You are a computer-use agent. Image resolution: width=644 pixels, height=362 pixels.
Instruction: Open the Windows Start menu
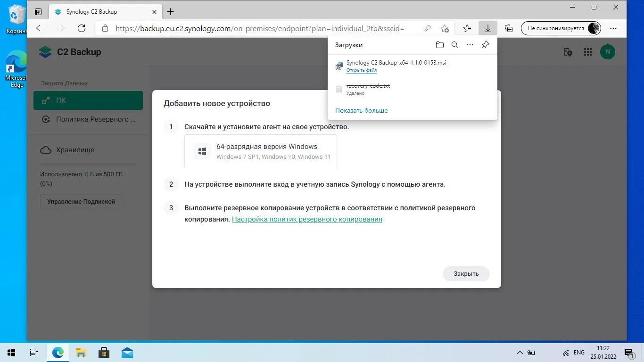(x=11, y=353)
